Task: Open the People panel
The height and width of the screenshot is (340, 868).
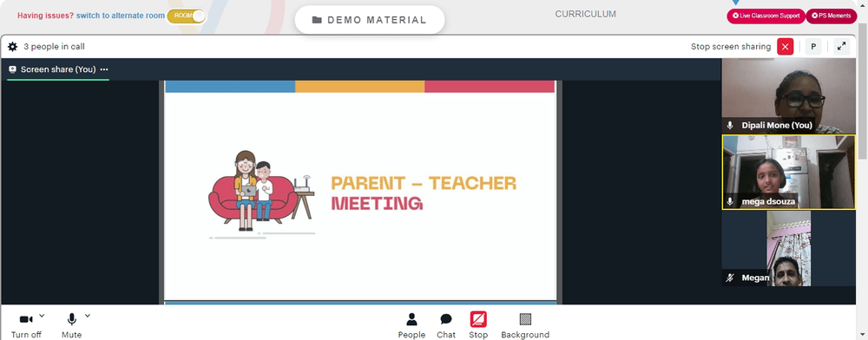Action: [411, 325]
